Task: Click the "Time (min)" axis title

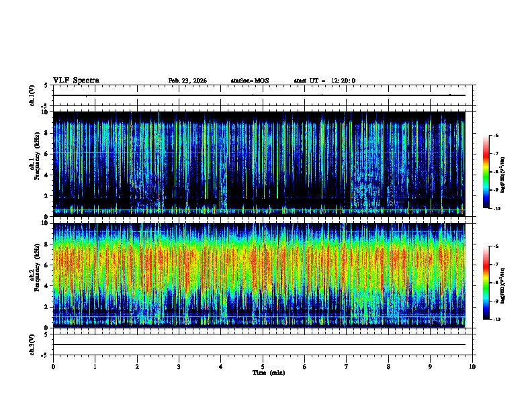Action: pyautogui.click(x=269, y=373)
